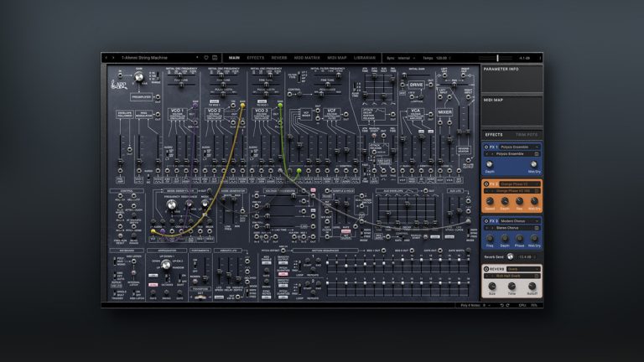Open FX 1 preset browser icon

click(537, 154)
